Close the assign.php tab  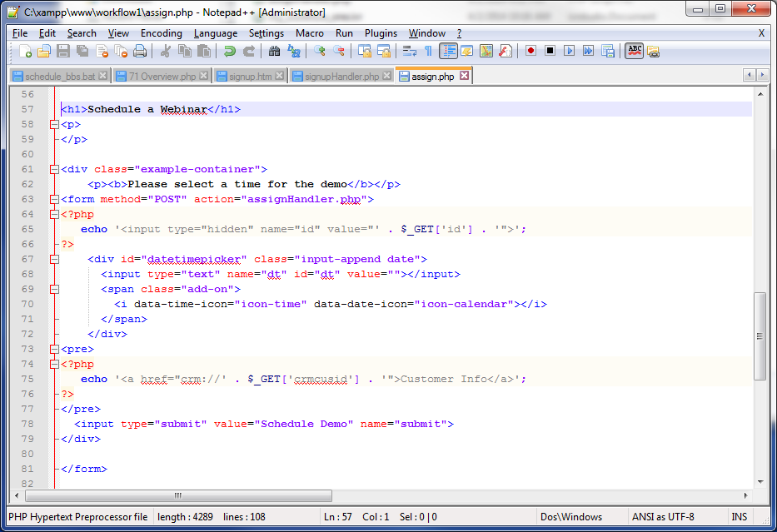click(465, 76)
